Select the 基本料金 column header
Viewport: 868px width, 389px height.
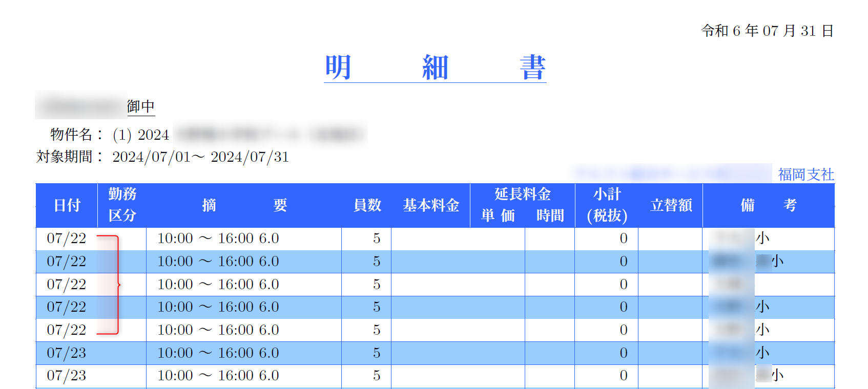430,205
